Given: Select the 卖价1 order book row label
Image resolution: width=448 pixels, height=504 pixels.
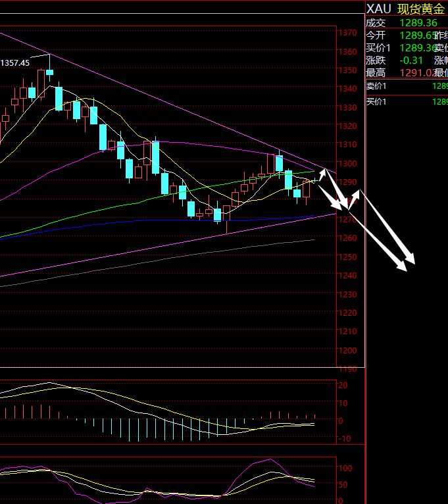Looking at the screenshot, I should [x=376, y=86].
